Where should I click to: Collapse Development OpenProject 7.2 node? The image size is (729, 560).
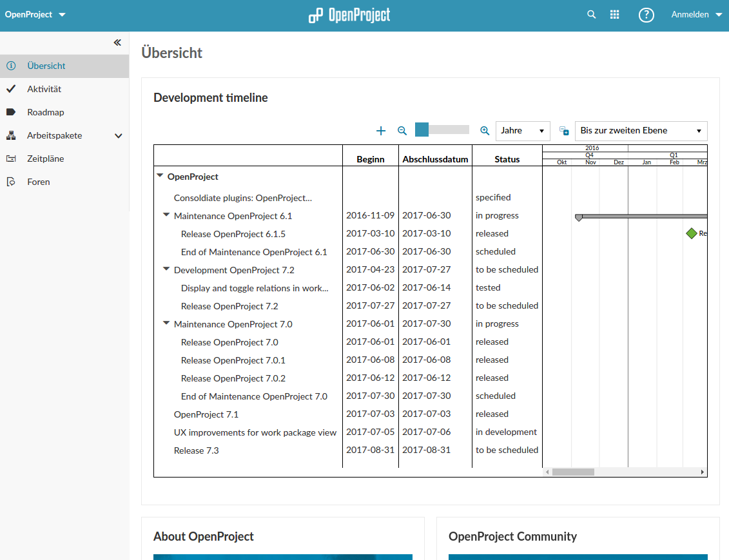pos(166,269)
